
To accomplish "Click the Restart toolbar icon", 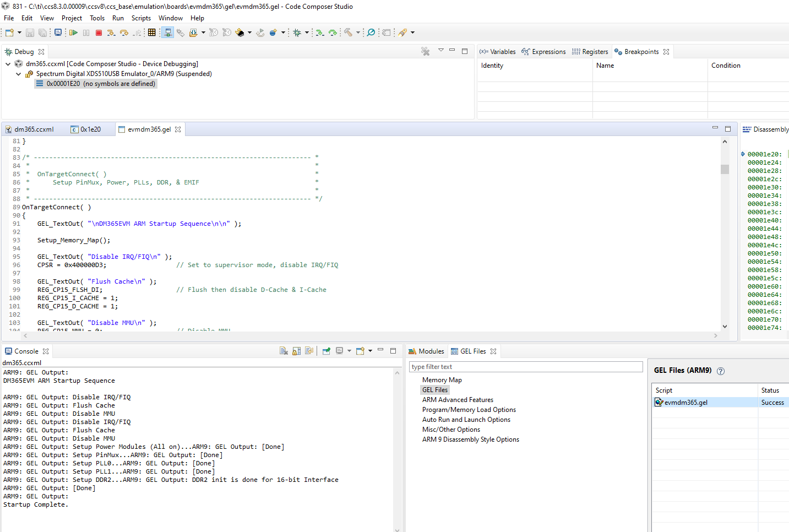I will (260, 32).
